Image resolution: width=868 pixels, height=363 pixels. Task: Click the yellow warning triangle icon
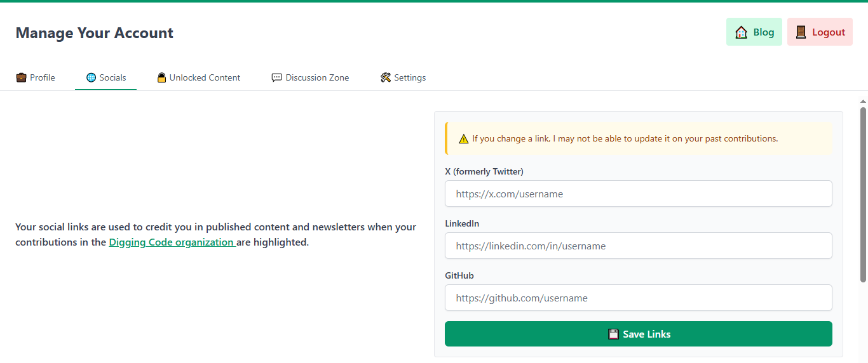464,139
